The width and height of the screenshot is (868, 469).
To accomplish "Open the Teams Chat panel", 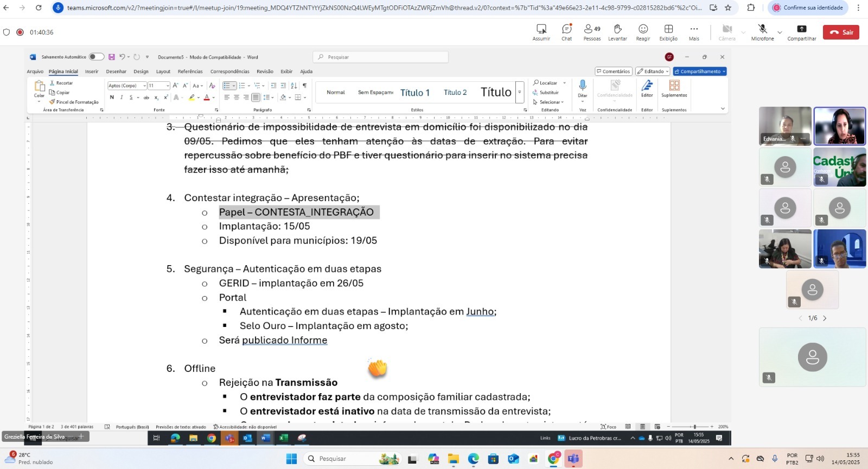I will [566, 32].
